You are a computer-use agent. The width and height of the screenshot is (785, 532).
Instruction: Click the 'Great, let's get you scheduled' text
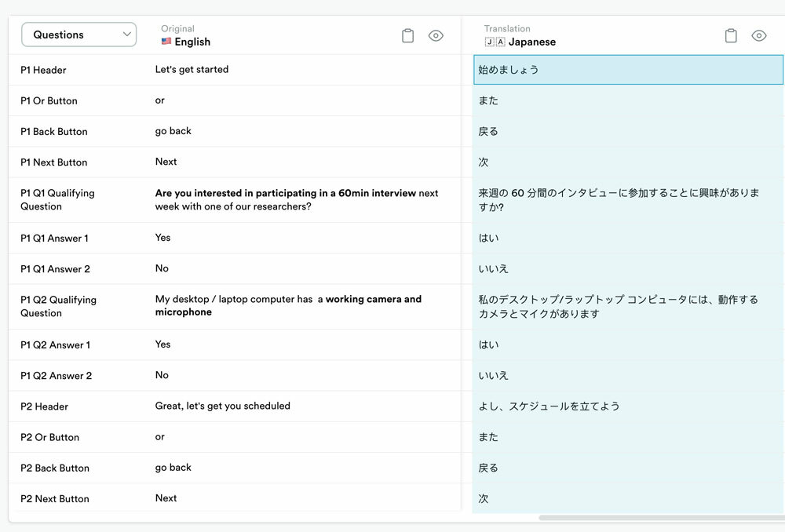pyautogui.click(x=222, y=406)
